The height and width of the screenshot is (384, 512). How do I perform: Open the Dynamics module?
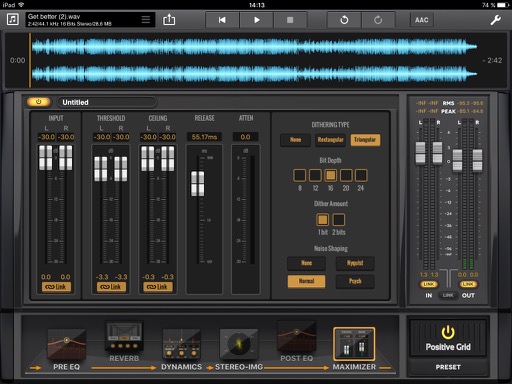(181, 349)
